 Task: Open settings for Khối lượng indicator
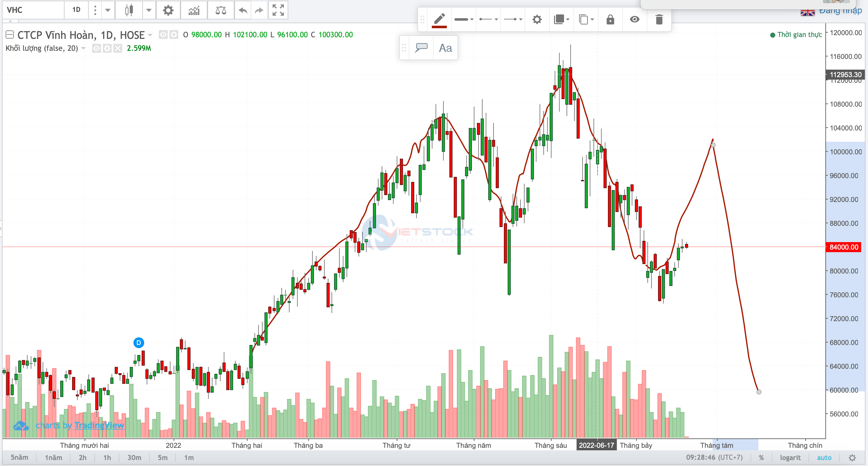click(x=107, y=49)
